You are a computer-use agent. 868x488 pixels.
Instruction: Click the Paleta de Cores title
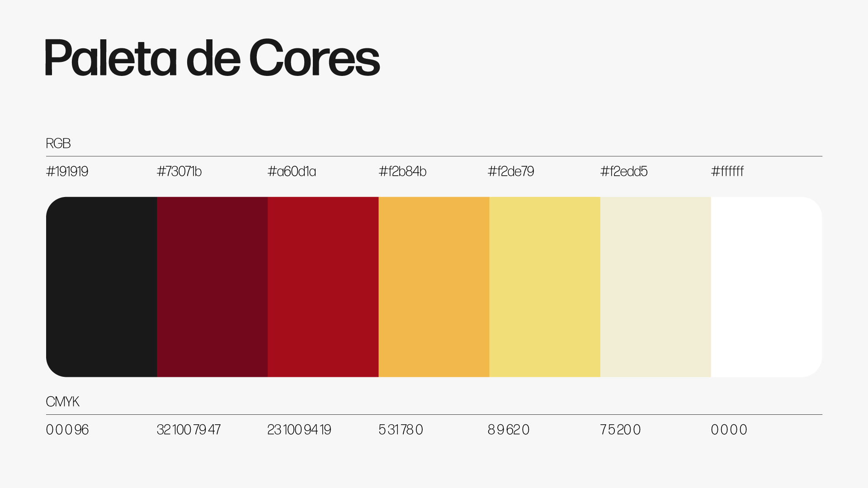[x=212, y=58]
